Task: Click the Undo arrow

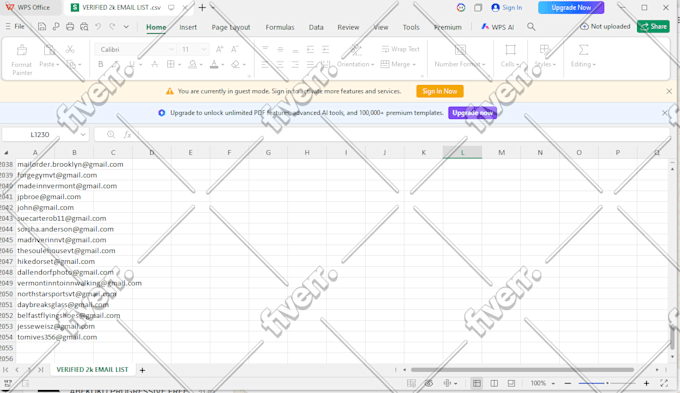Action: [x=98, y=26]
